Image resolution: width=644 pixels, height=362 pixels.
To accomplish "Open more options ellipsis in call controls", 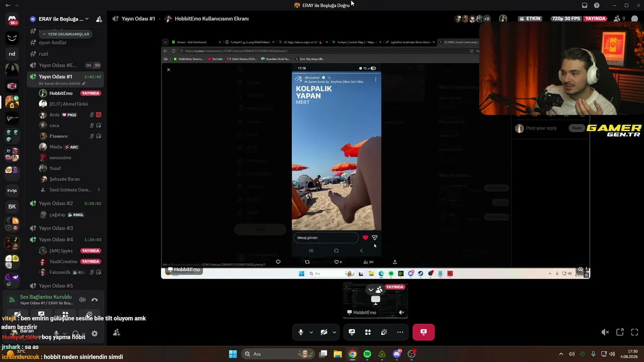I will [x=400, y=332].
